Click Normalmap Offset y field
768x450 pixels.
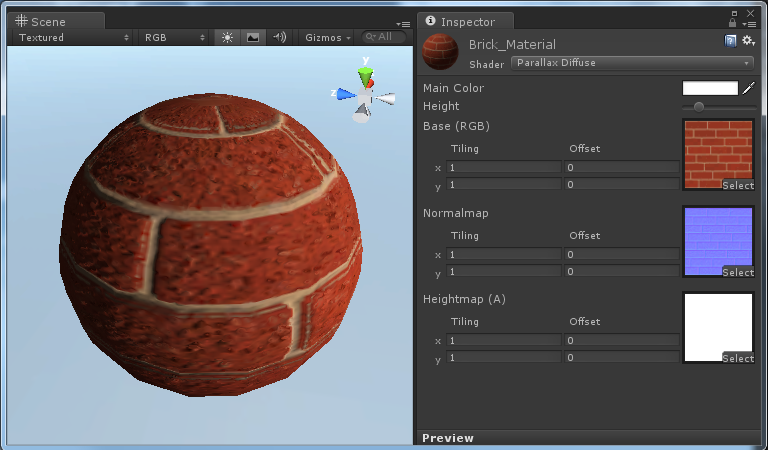[x=622, y=272]
